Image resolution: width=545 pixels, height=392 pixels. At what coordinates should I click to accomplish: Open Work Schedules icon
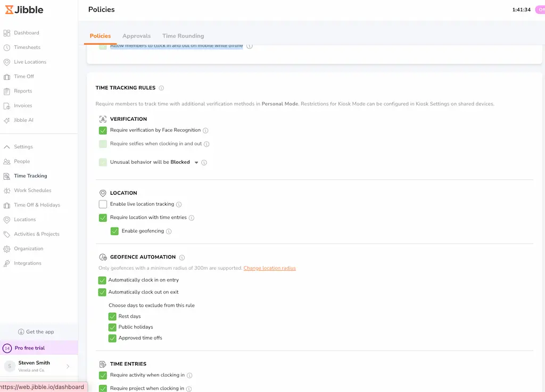[6, 190]
